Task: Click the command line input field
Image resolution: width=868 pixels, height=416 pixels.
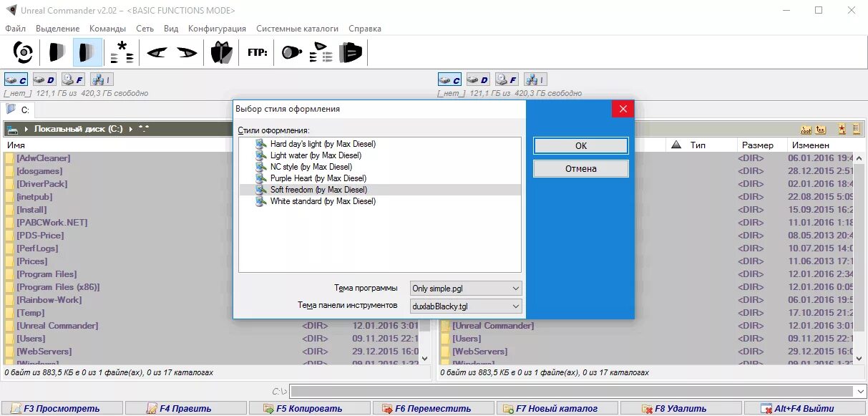Action: (x=572, y=391)
